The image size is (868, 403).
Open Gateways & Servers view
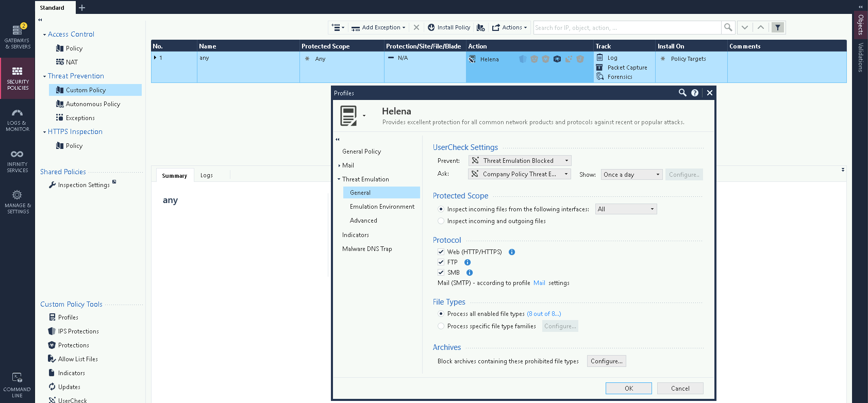pos(18,36)
